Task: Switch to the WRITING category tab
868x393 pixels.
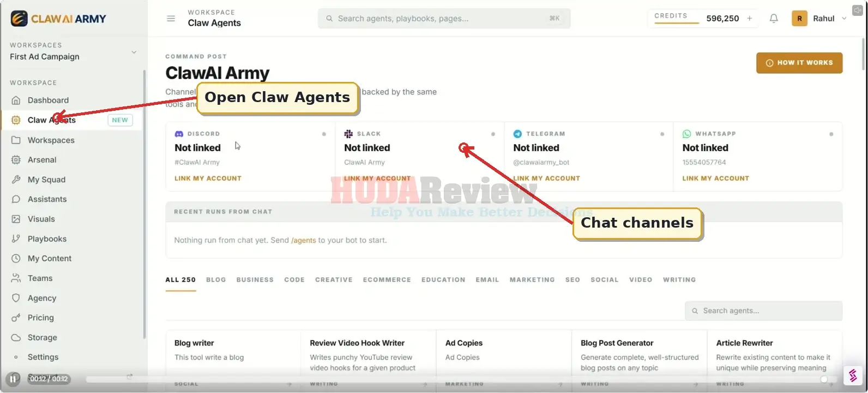Action: tap(679, 280)
